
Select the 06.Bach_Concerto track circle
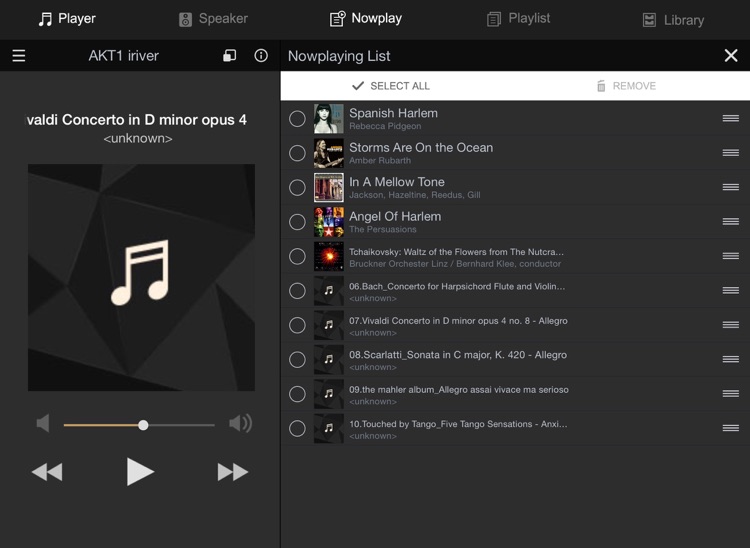(x=297, y=291)
